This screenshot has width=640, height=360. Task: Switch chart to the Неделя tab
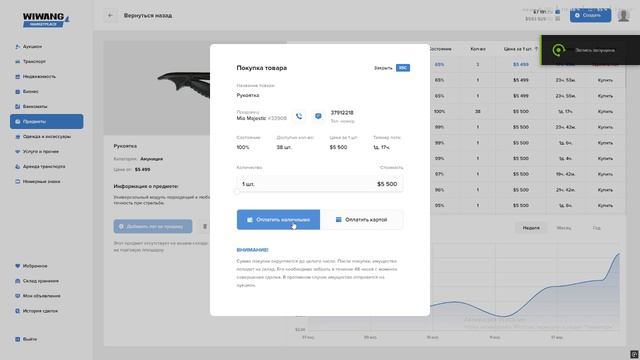click(x=531, y=228)
